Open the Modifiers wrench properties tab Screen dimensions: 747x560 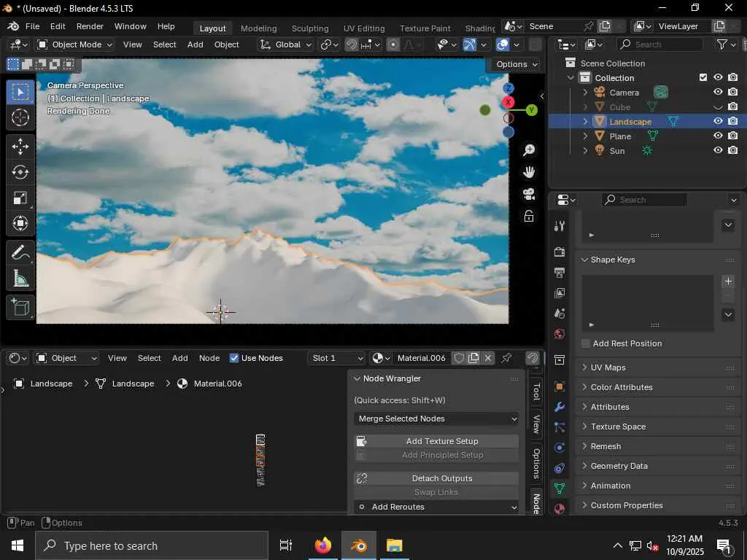pyautogui.click(x=560, y=407)
